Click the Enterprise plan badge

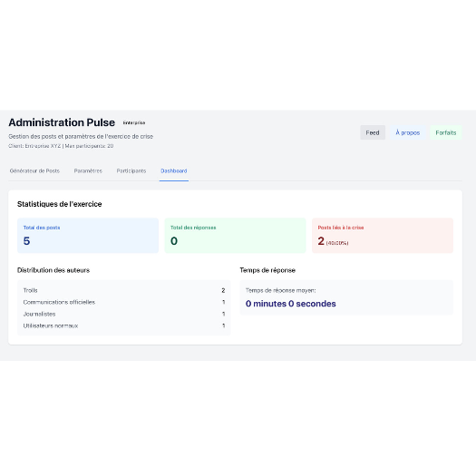pyautogui.click(x=134, y=122)
